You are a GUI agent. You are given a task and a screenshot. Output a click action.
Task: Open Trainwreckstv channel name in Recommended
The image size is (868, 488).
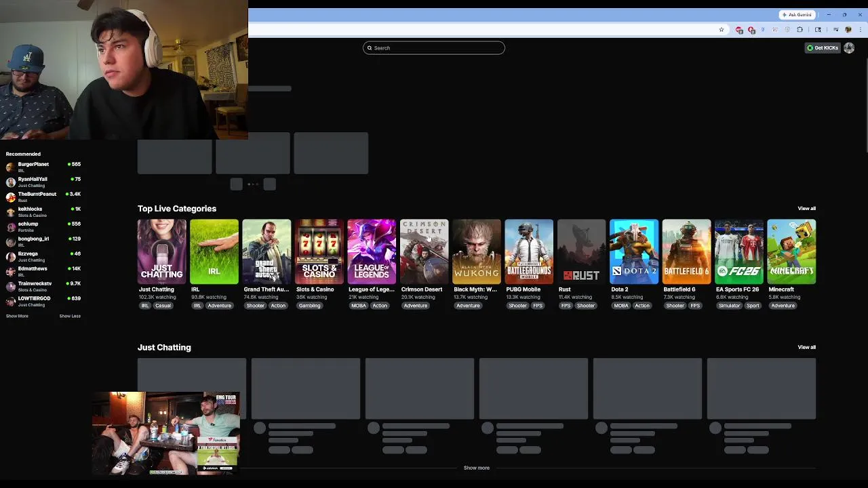point(35,283)
